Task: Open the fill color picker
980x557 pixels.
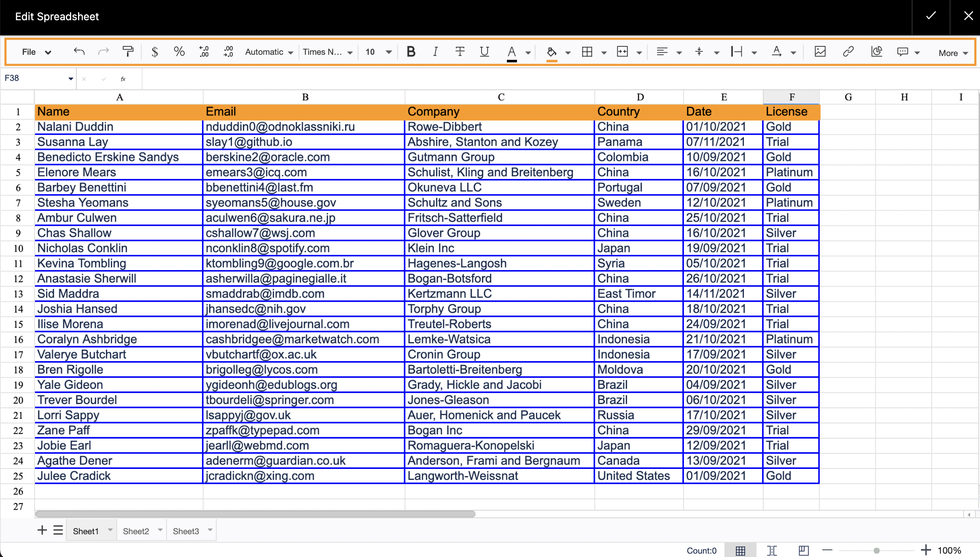Action: tap(552, 51)
